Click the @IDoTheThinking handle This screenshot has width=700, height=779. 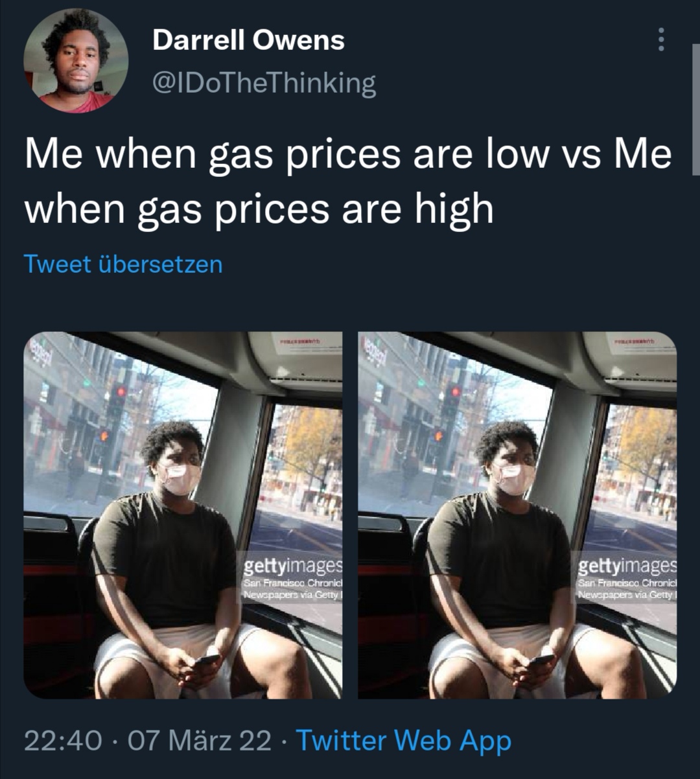click(264, 83)
